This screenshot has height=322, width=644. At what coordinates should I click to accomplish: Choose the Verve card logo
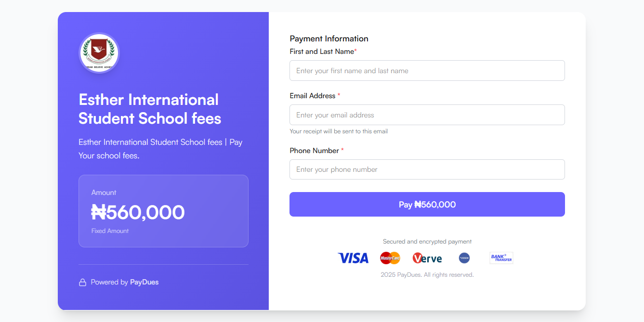[x=427, y=258]
